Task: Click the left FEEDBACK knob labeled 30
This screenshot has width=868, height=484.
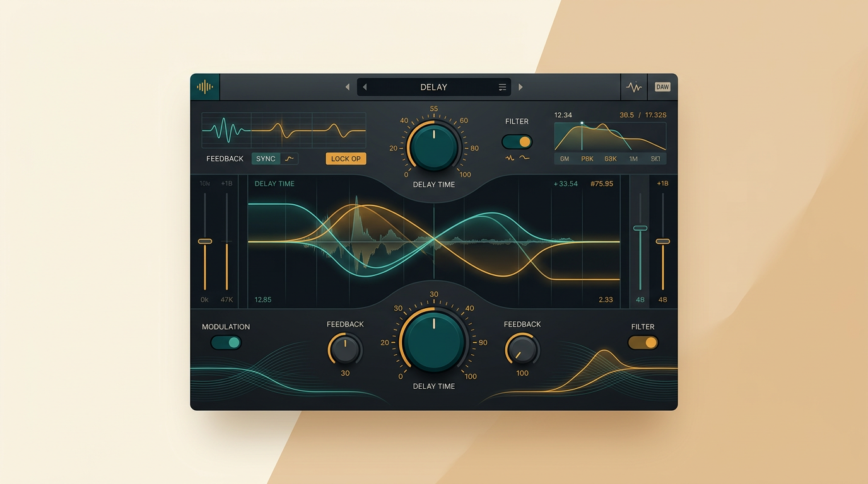Action: (345, 349)
